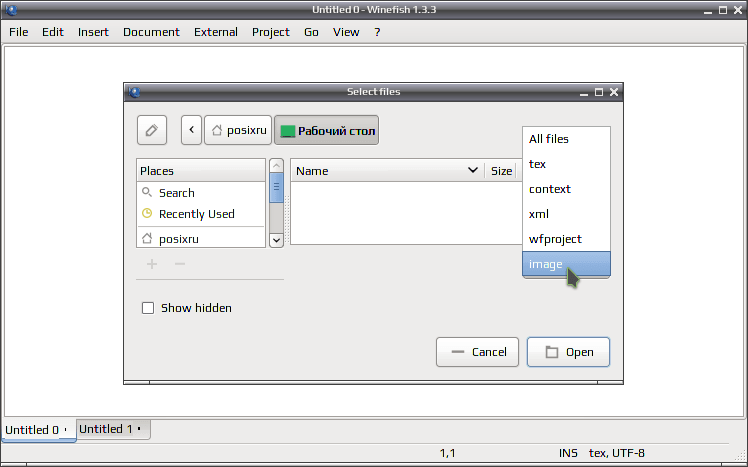Select the tex filter option
The width and height of the screenshot is (748, 467).
(x=566, y=164)
